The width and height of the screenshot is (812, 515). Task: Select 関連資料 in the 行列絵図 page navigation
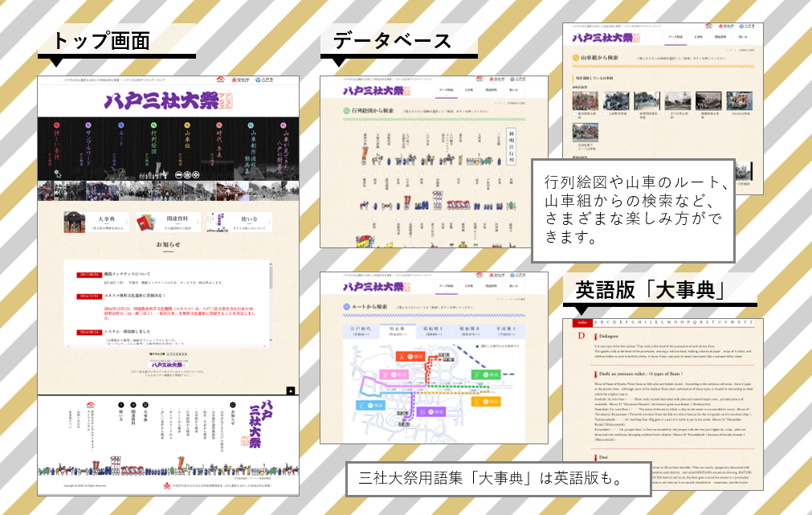pyautogui.click(x=491, y=90)
